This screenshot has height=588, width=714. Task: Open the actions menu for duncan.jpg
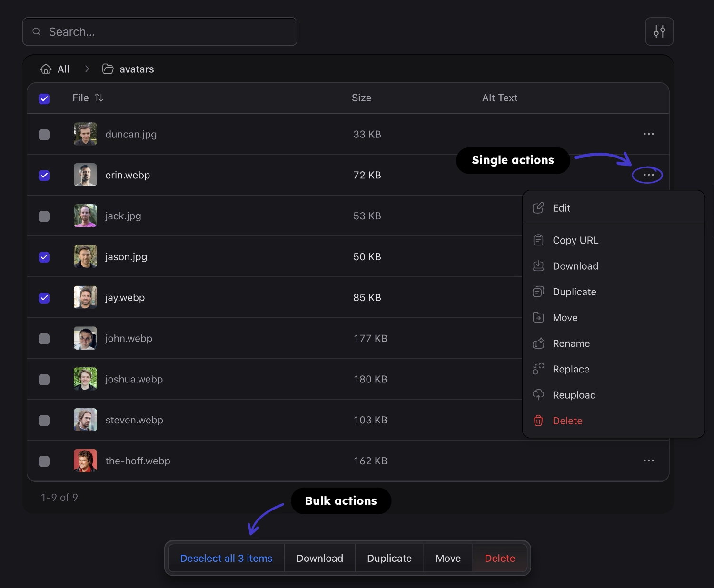[x=648, y=134]
